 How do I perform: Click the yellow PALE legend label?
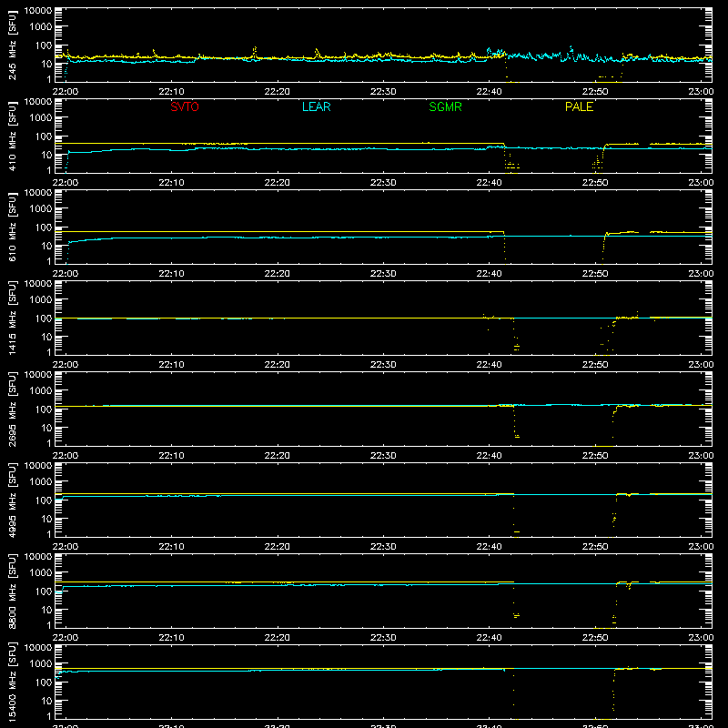point(579,106)
